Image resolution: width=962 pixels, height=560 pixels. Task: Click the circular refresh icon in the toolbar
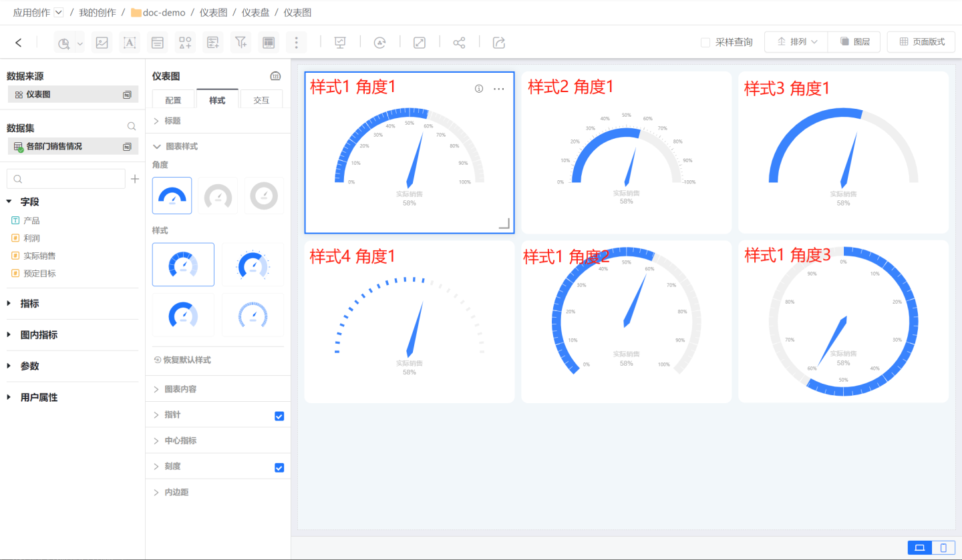[380, 43]
